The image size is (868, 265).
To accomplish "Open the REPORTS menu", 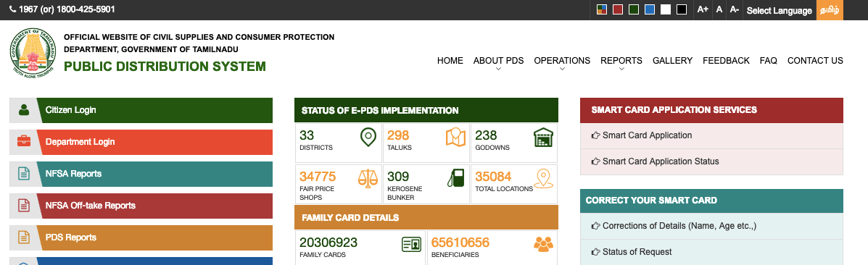I will 621,61.
